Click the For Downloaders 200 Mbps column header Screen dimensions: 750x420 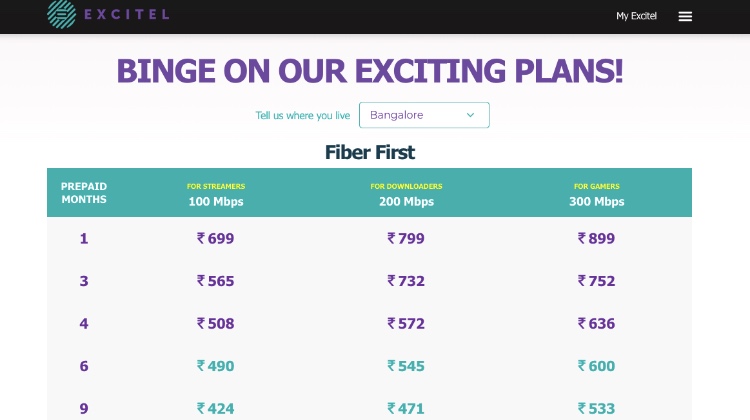(x=407, y=195)
